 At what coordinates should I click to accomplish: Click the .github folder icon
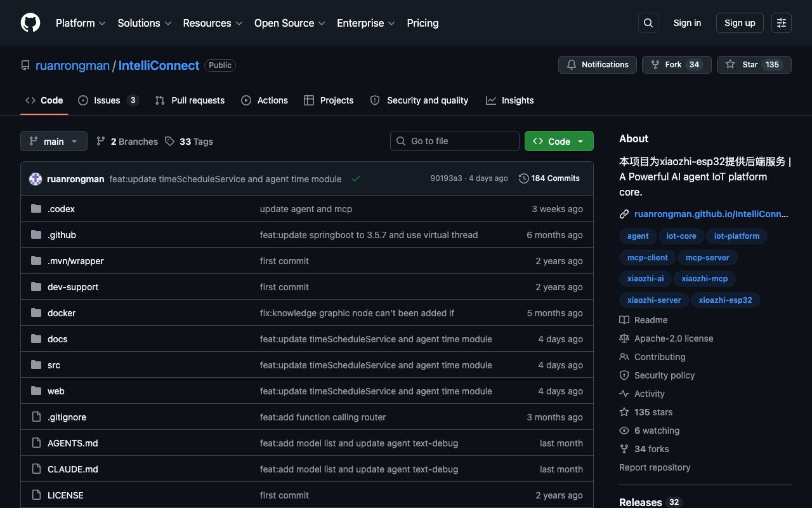point(36,235)
